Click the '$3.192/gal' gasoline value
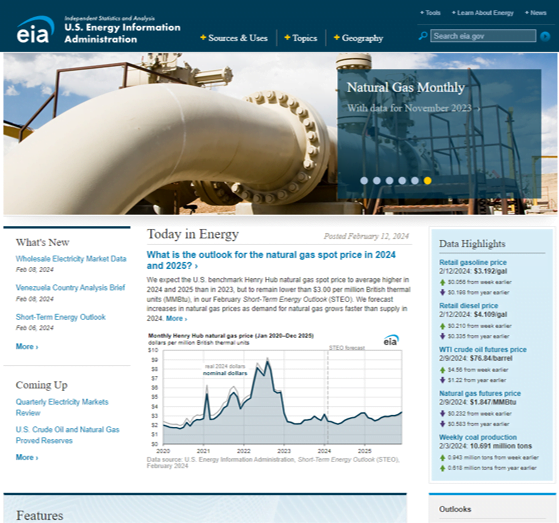 pos(490,271)
